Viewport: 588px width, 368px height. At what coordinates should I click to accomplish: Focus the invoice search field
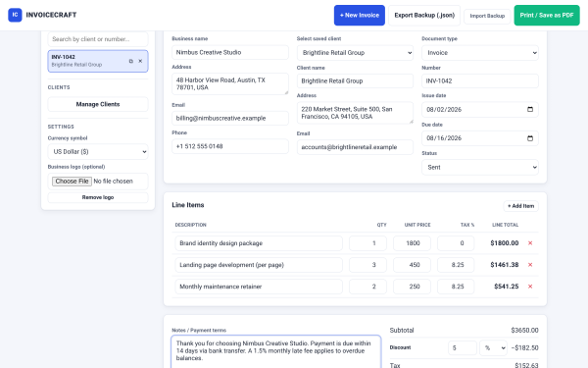pos(98,39)
